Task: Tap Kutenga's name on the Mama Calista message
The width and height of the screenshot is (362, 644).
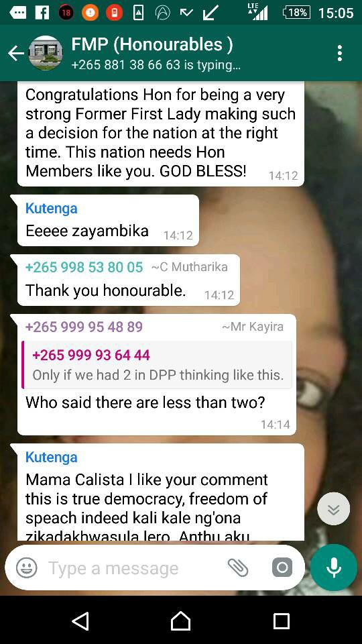Action: pyautogui.click(x=52, y=457)
